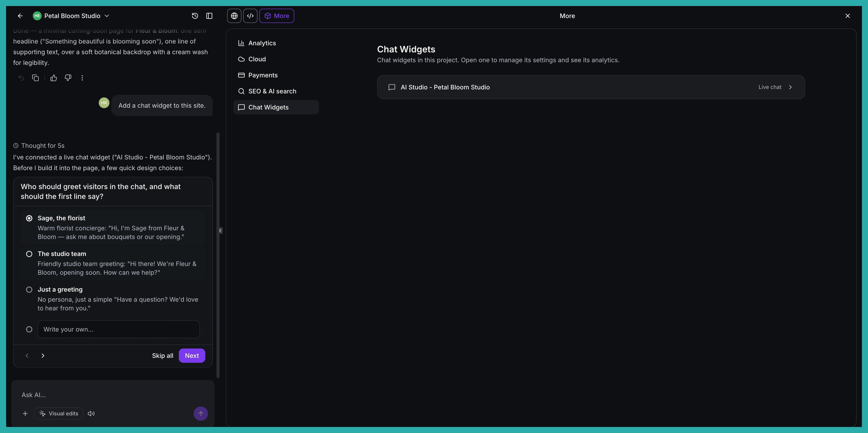Select the Sage, the florist radio option
The height and width of the screenshot is (433, 868).
29,218
